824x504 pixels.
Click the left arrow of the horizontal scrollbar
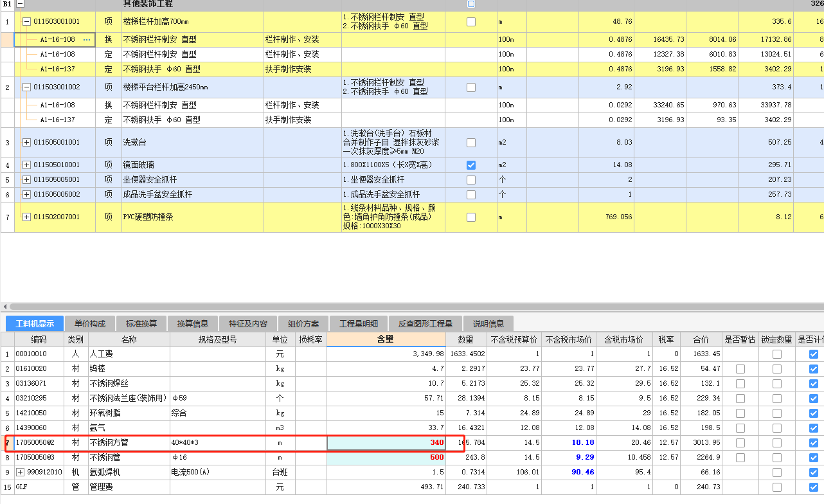[5, 307]
